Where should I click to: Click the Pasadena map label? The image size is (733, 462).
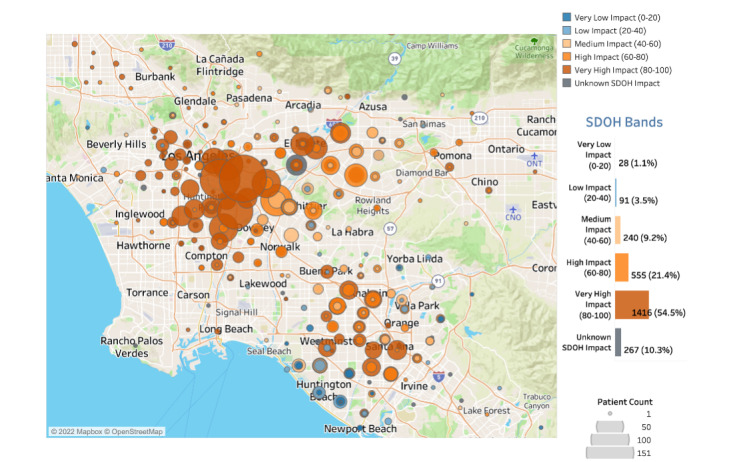[249, 98]
